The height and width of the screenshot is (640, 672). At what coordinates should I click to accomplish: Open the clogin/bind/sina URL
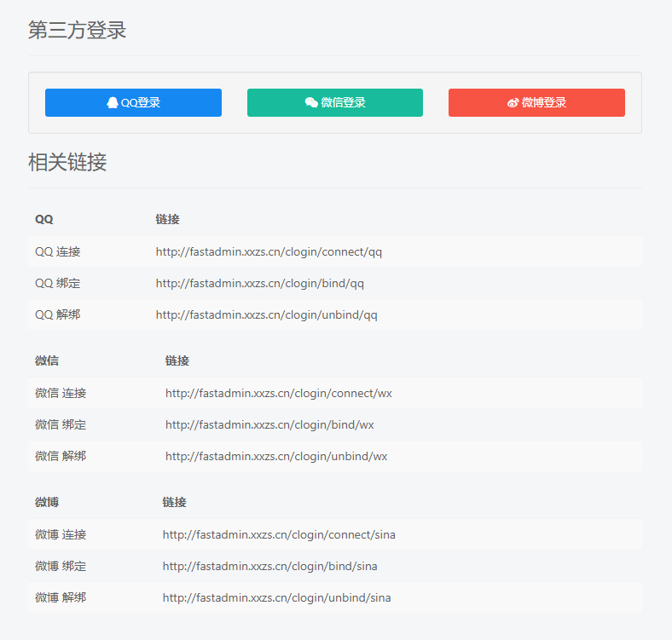pyautogui.click(x=270, y=567)
